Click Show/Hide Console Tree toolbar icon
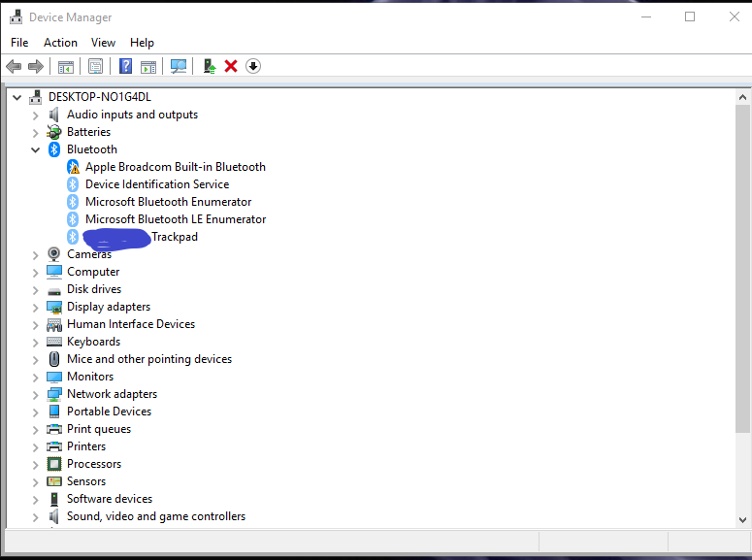Image resolution: width=752 pixels, height=560 pixels. [x=66, y=66]
